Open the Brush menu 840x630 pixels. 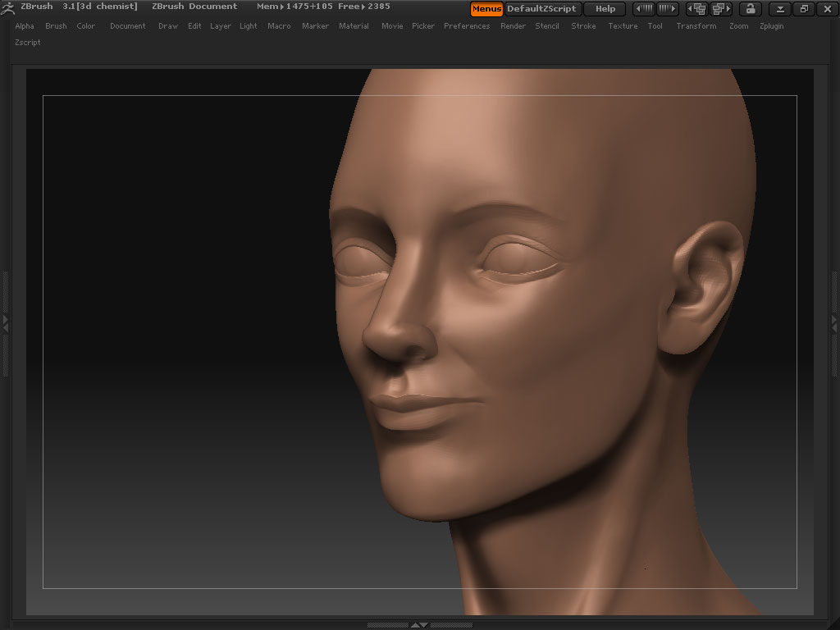(x=56, y=25)
